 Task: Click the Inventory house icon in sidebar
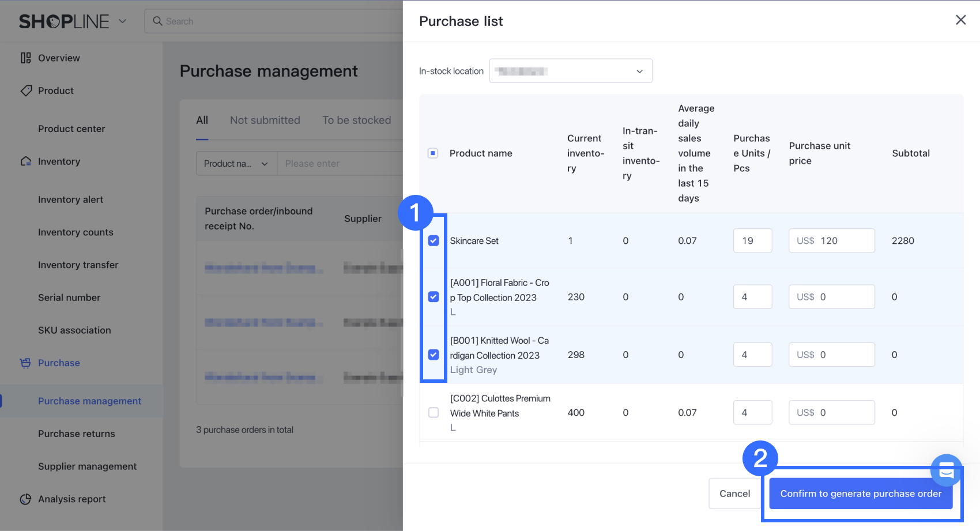(25, 161)
